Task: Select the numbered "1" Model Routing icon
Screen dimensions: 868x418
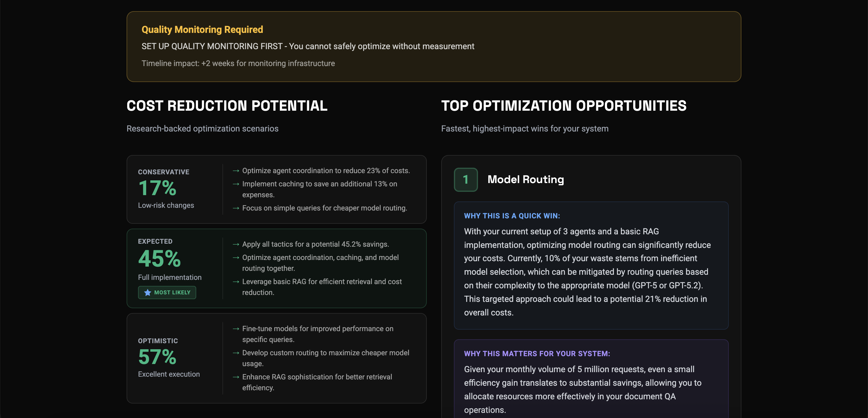Action: (x=466, y=180)
